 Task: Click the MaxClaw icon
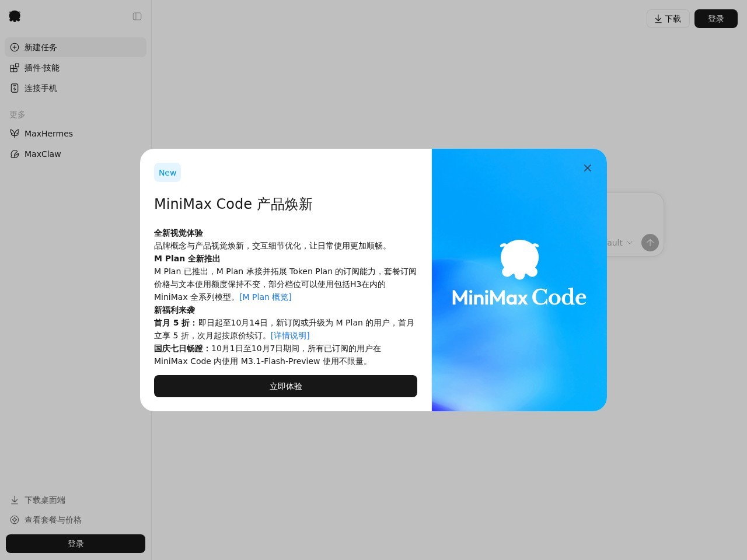(x=15, y=154)
